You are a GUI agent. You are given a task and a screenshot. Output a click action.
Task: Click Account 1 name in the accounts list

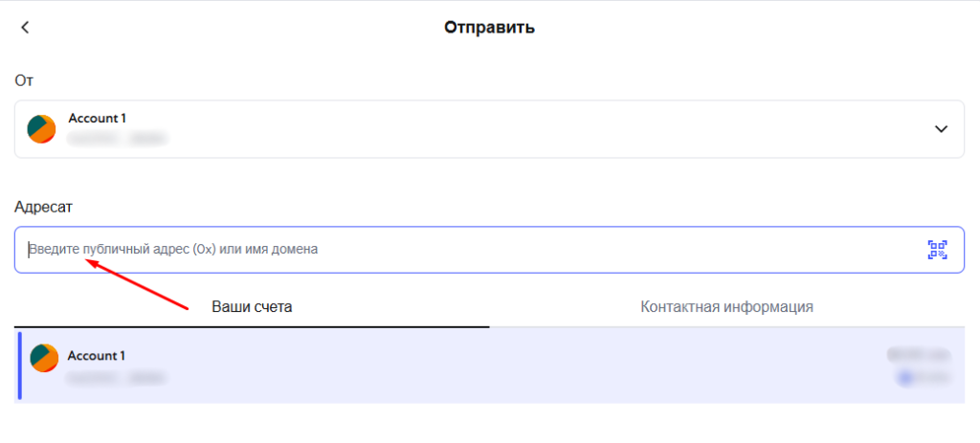(96, 355)
